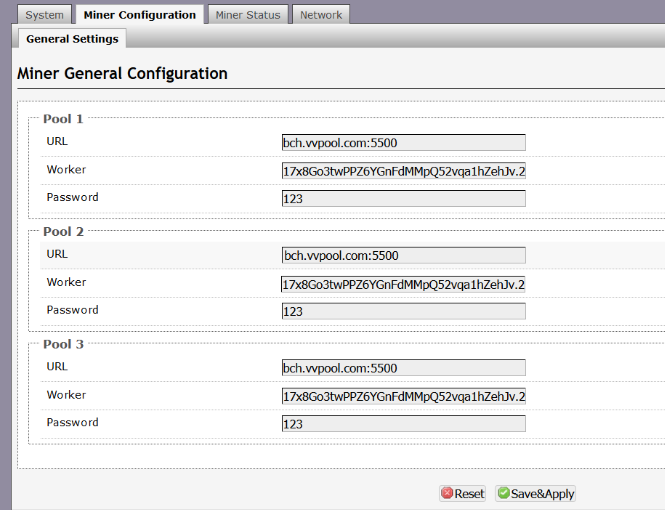Click the Pool 3 Worker field

click(x=403, y=396)
